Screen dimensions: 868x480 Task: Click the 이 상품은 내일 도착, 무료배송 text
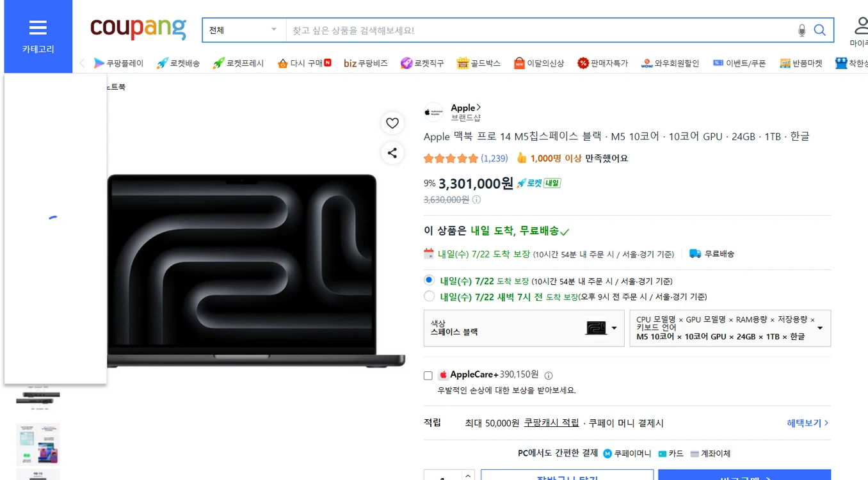pyautogui.click(x=497, y=231)
